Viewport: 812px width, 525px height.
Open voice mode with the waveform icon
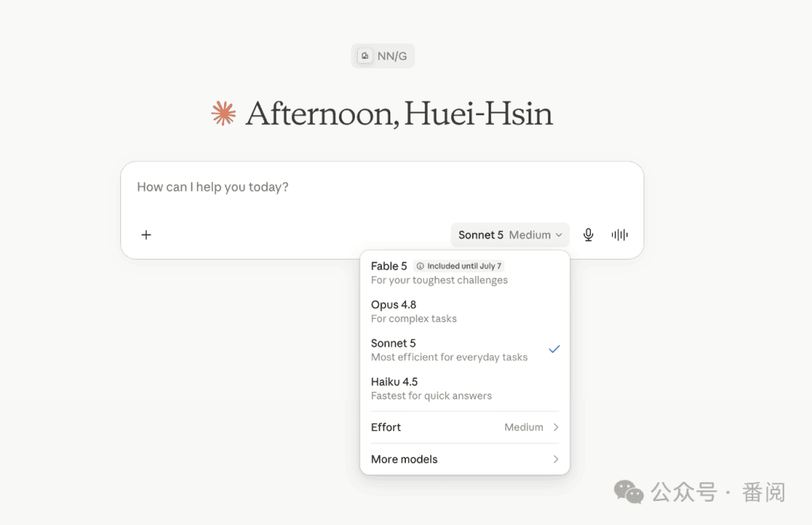(x=620, y=235)
